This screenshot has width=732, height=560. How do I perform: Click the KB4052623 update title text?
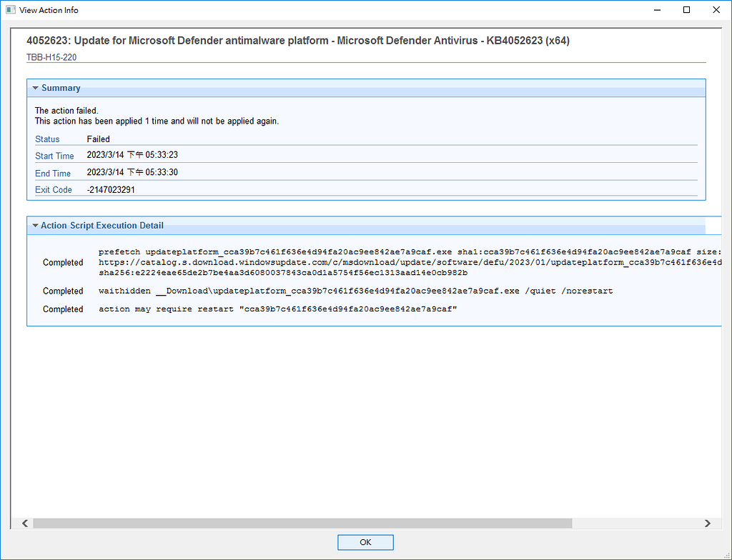tap(300, 41)
